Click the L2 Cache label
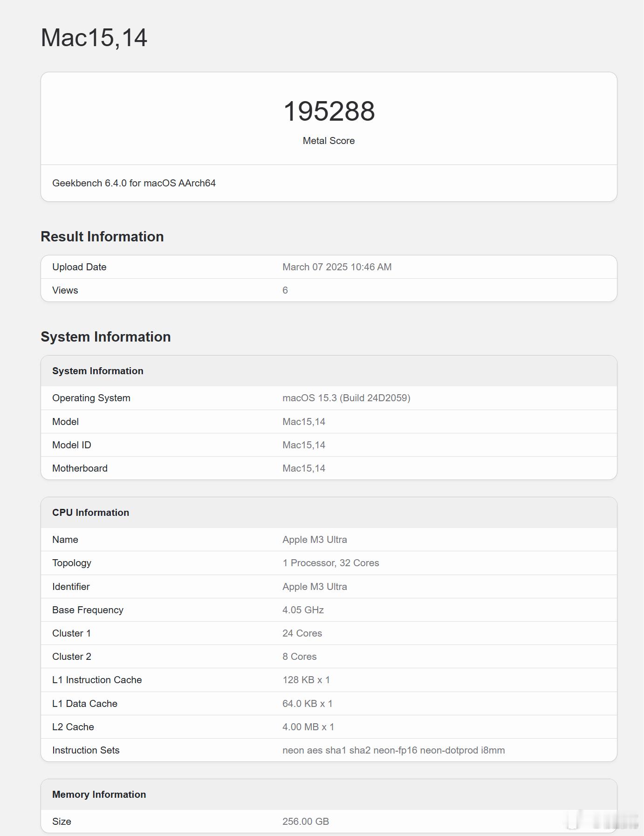644x836 pixels. pos(73,727)
